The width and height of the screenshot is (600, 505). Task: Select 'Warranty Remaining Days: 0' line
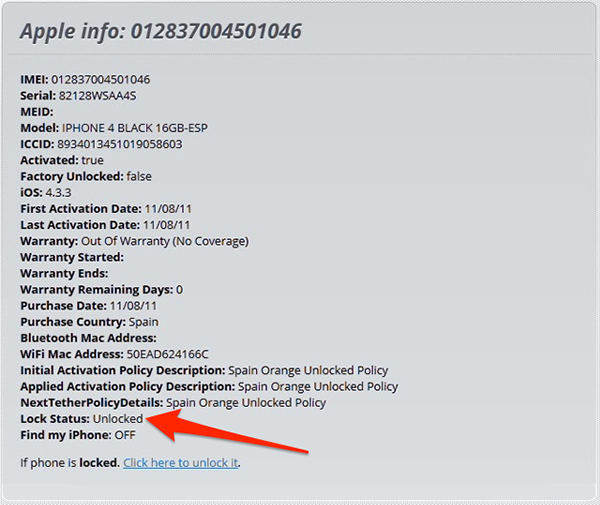101,290
